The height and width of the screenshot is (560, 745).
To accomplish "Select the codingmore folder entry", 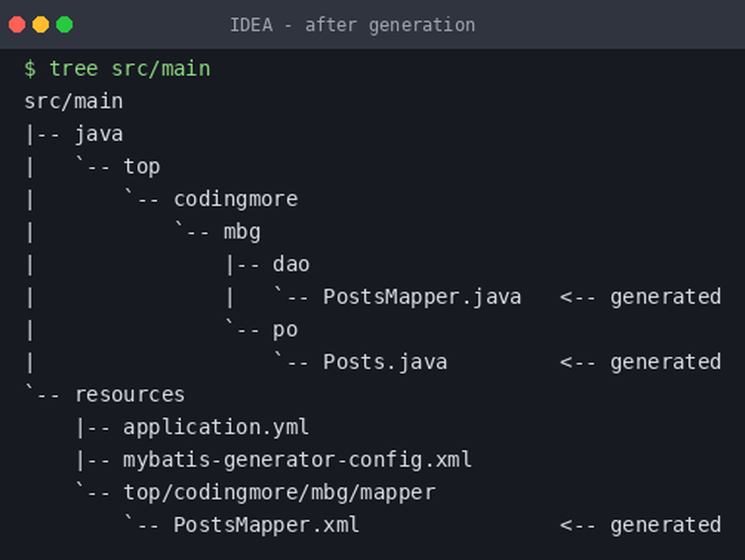I will click(235, 199).
